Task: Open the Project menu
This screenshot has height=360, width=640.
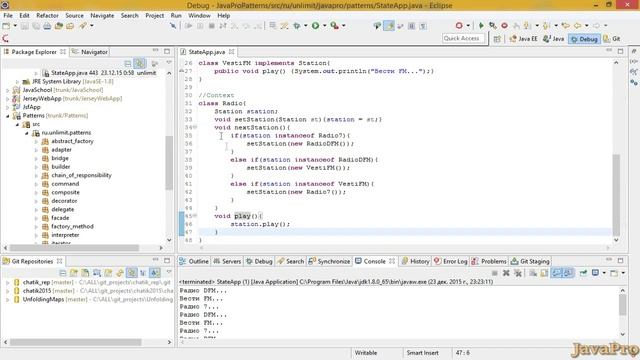Action: pos(154,16)
